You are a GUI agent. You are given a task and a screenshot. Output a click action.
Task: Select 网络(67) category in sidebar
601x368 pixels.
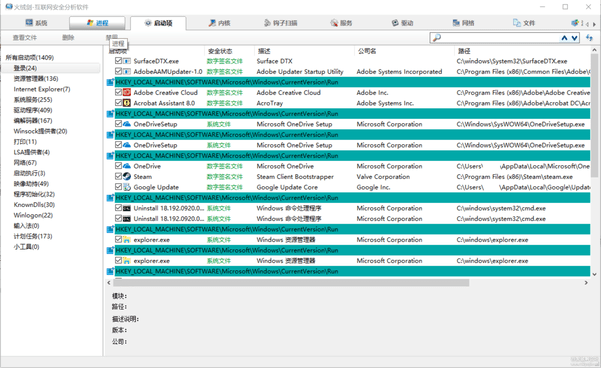(25, 163)
